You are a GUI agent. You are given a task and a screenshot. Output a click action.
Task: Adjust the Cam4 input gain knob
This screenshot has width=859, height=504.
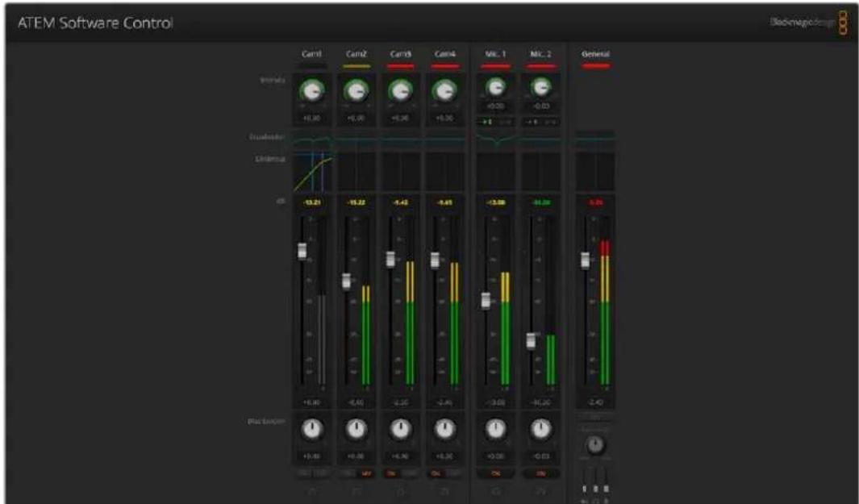[444, 90]
